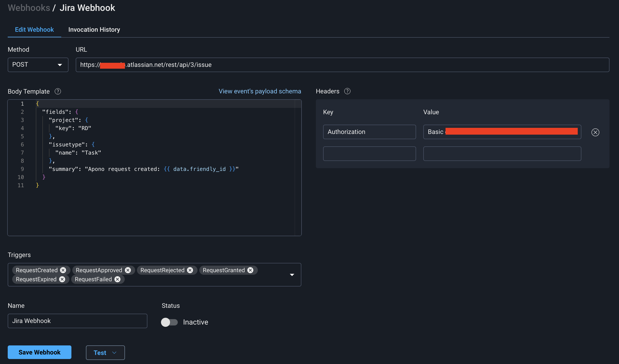Remove the RequestFailed trigger chip
Screen dimensions: 619x364
[117, 279]
